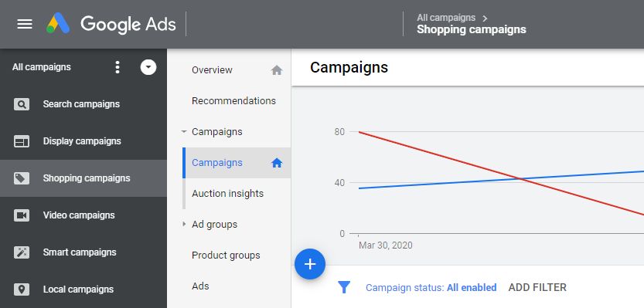Open the hamburger main menu
The width and height of the screenshot is (644, 308).
pyautogui.click(x=25, y=24)
